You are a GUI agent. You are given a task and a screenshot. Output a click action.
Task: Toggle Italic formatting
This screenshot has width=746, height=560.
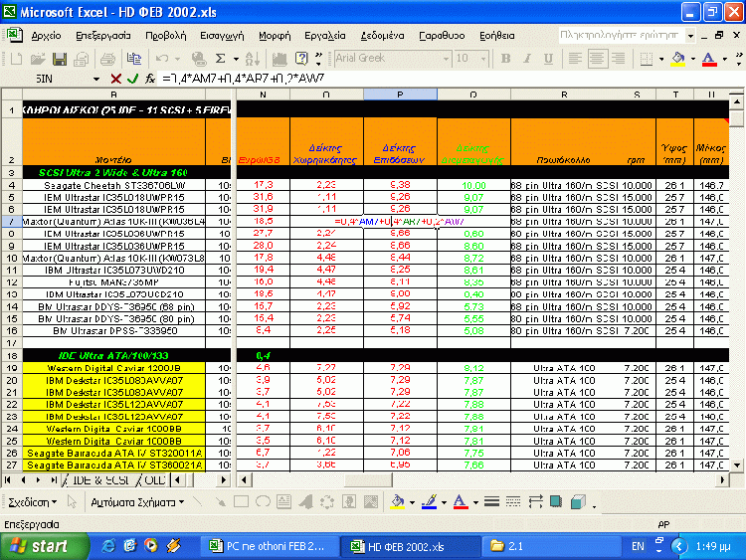[x=527, y=59]
